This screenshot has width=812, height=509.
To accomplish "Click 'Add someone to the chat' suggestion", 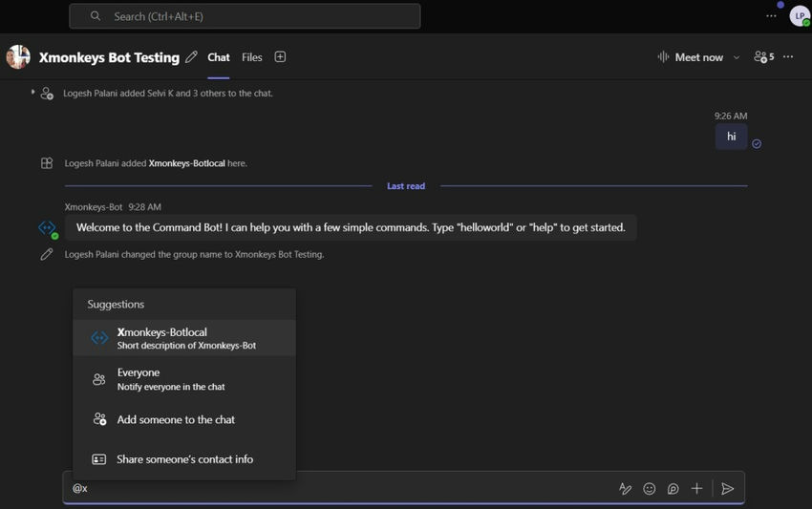I will [176, 419].
